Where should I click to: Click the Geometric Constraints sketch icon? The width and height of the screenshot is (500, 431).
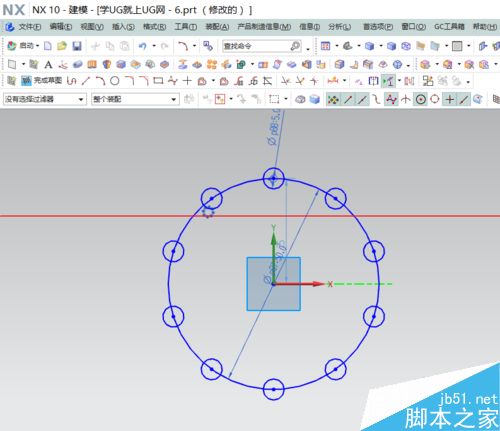pos(359,81)
